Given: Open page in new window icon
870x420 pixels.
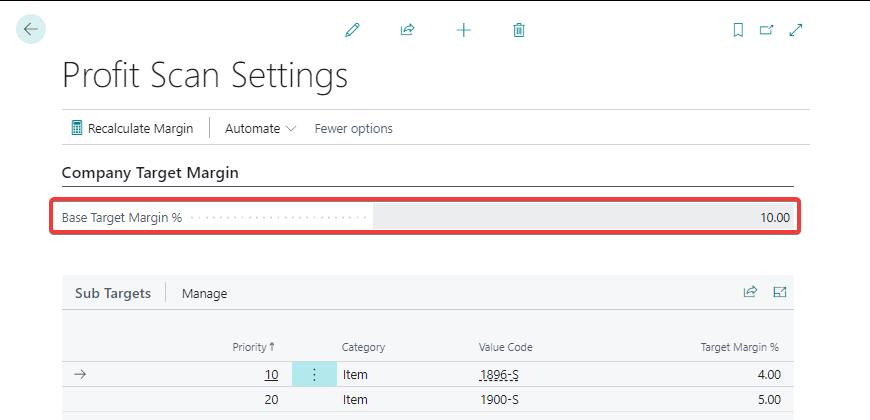Looking at the screenshot, I should (x=766, y=30).
